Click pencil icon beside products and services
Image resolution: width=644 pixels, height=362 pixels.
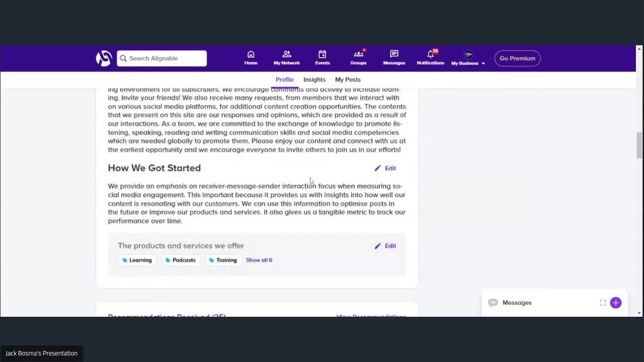(x=378, y=246)
